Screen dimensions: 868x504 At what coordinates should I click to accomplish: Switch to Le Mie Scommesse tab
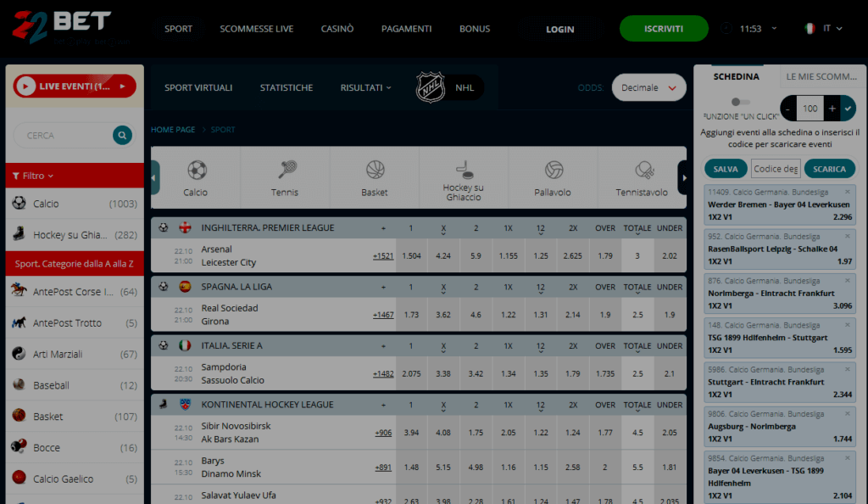coord(821,76)
